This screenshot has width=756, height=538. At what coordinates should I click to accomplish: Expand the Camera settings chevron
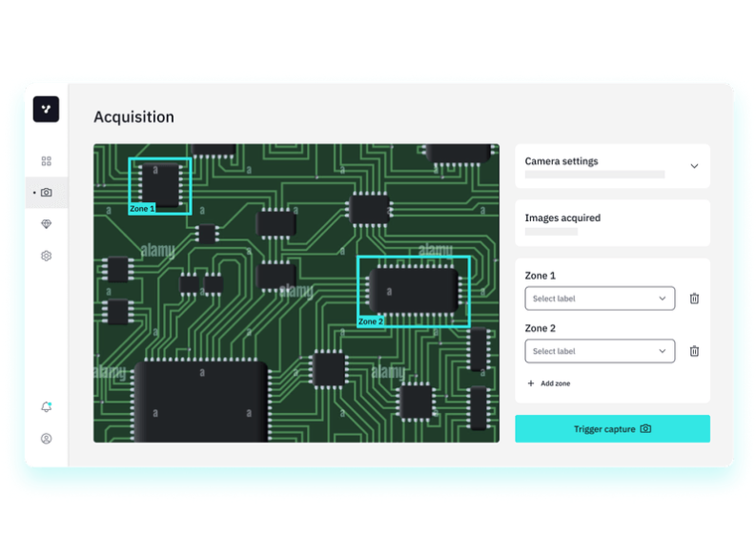click(x=694, y=166)
